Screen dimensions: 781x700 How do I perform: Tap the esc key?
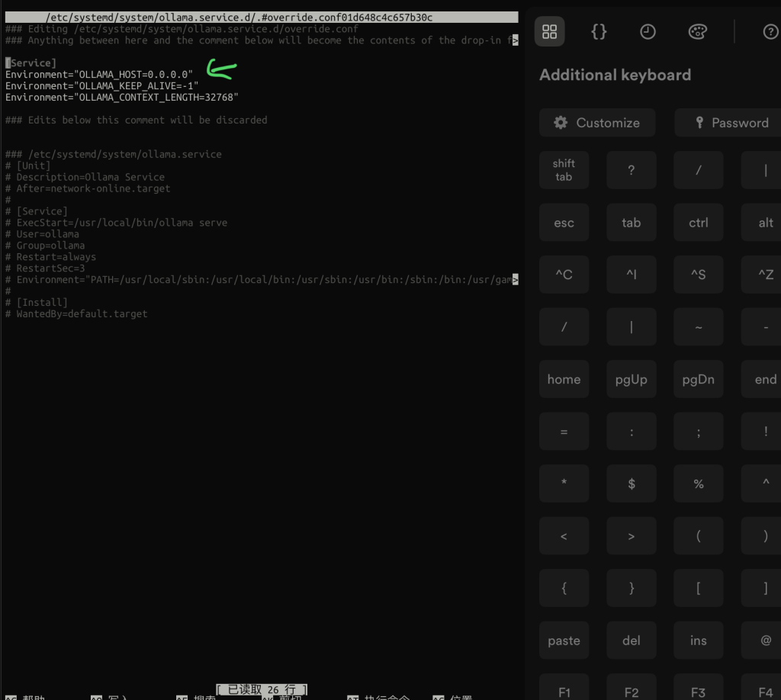tap(564, 223)
